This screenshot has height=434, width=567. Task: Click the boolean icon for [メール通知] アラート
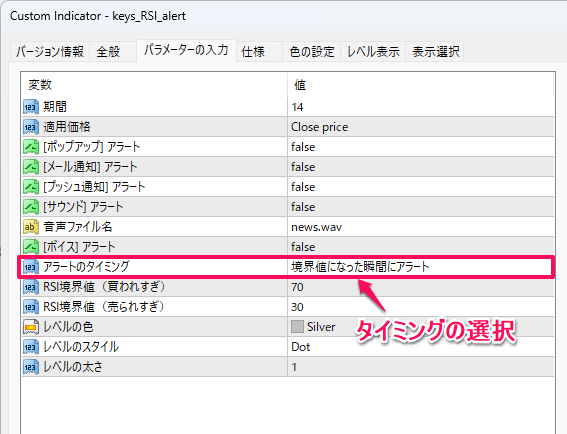click(31, 167)
